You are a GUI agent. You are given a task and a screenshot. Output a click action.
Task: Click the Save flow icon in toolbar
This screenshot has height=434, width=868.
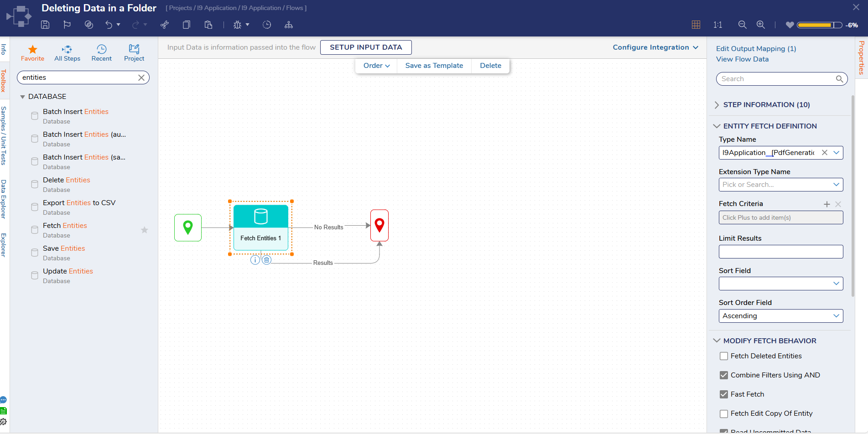click(45, 25)
